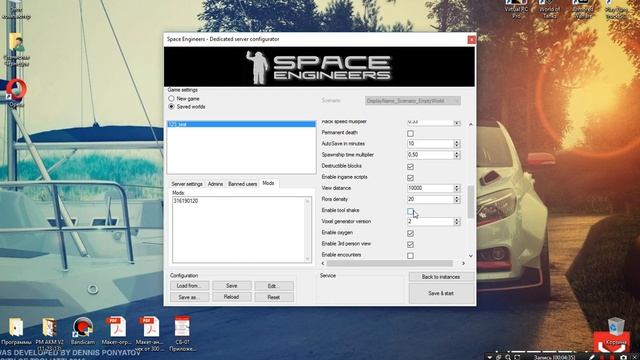Uncheck the Enable oxygen checkbox
The height and width of the screenshot is (360, 640).
click(x=410, y=233)
